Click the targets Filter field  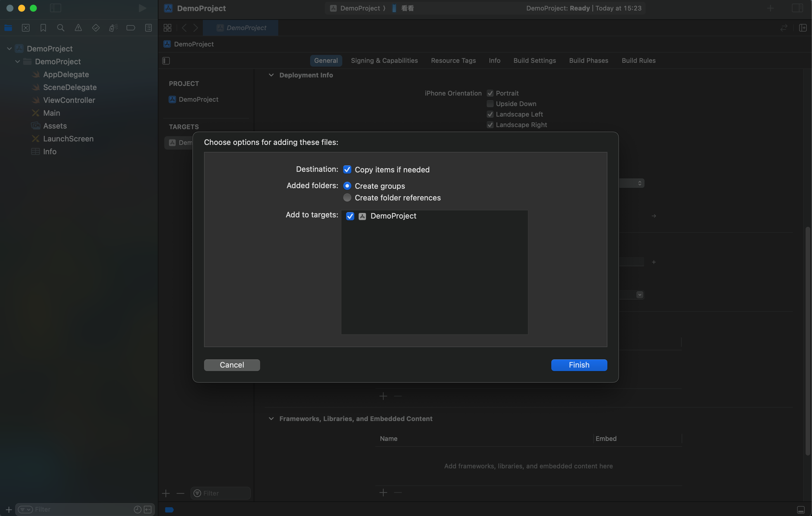tap(220, 494)
